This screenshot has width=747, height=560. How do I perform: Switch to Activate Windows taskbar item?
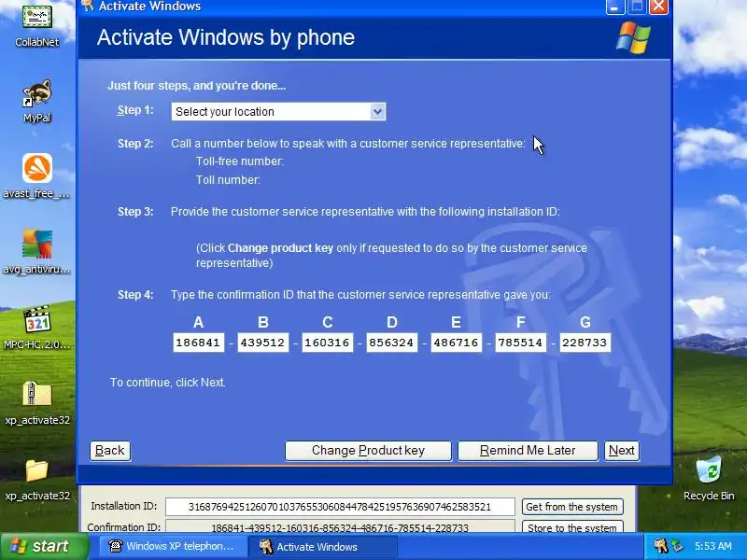322,546
